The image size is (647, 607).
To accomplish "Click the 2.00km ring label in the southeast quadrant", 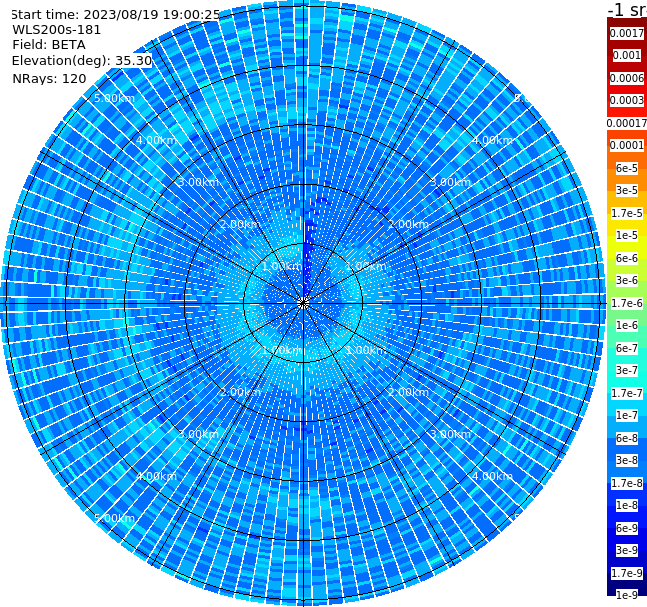I will click(408, 392).
